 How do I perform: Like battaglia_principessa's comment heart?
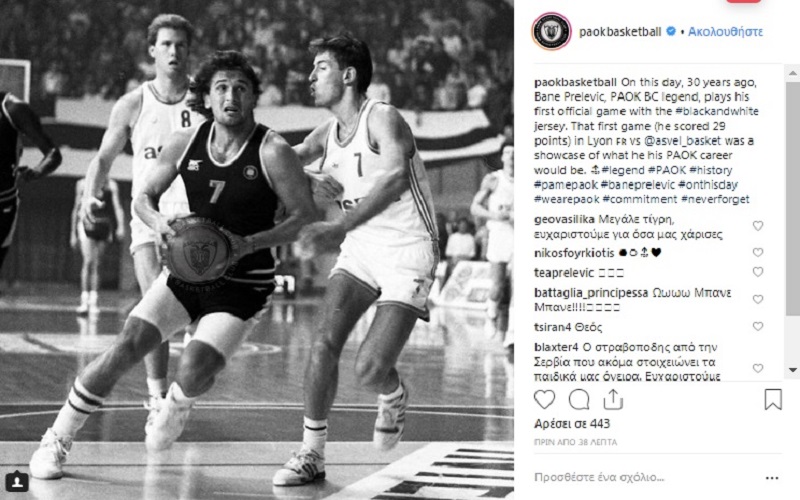[x=758, y=299]
